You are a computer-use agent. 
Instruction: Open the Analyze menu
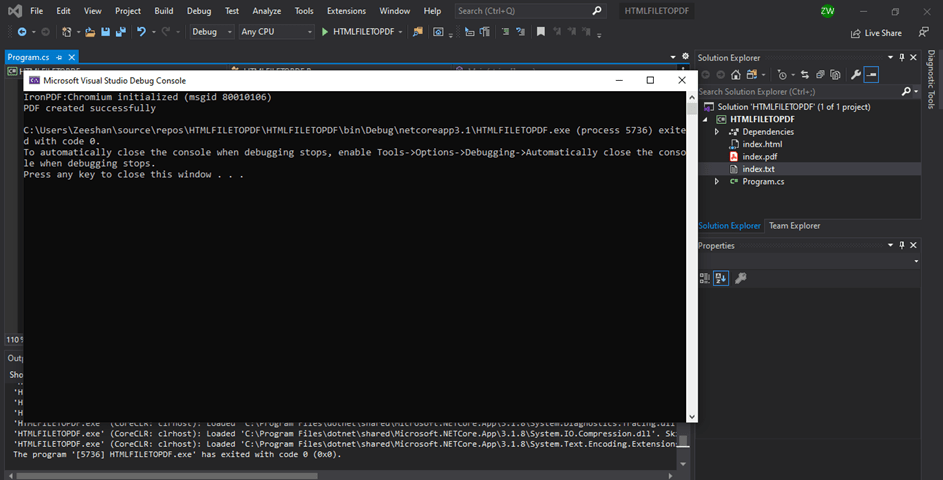tap(266, 11)
